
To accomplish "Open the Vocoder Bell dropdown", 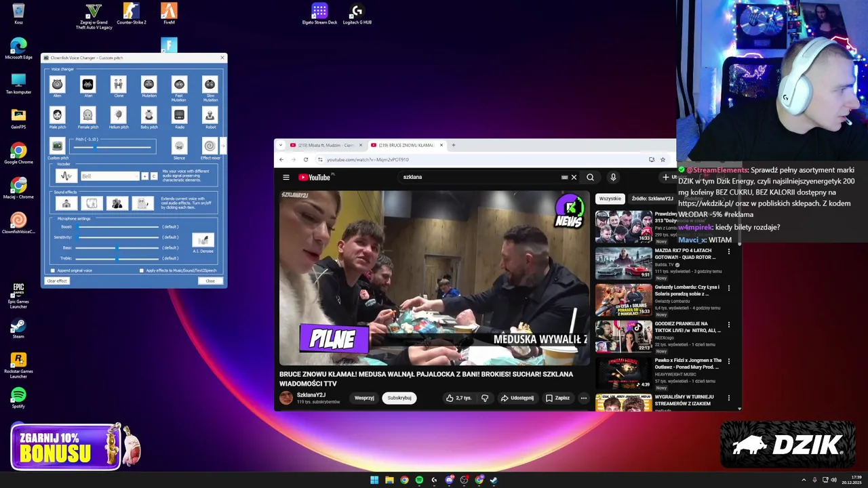I will tap(110, 176).
